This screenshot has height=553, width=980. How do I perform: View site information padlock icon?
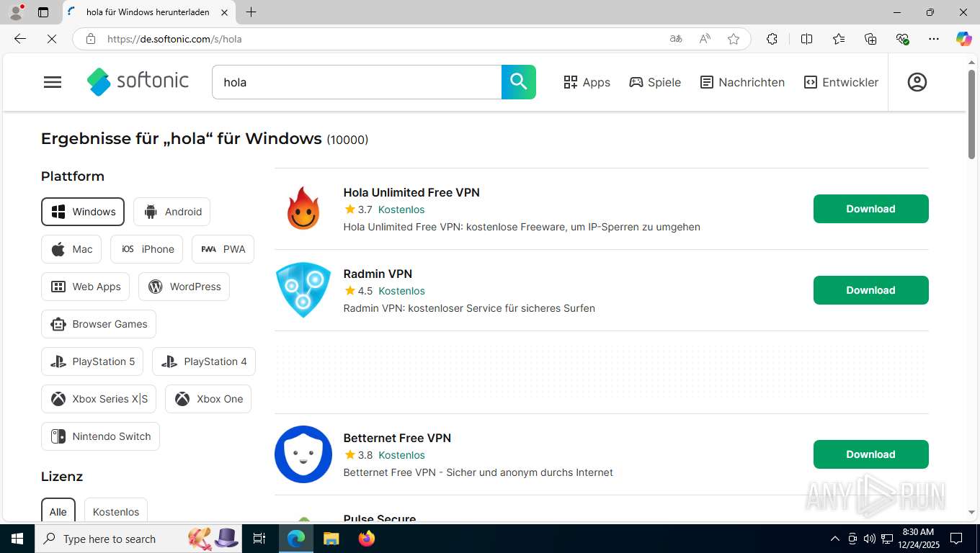point(91,39)
